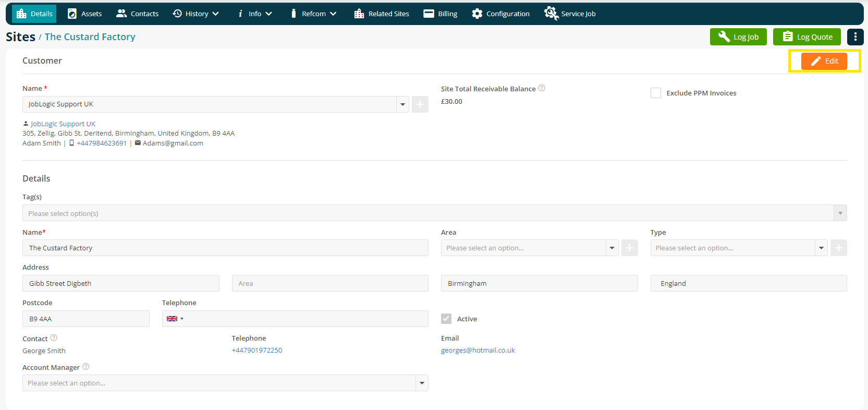This screenshot has width=868, height=410.
Task: Click the England country field
Action: point(749,283)
